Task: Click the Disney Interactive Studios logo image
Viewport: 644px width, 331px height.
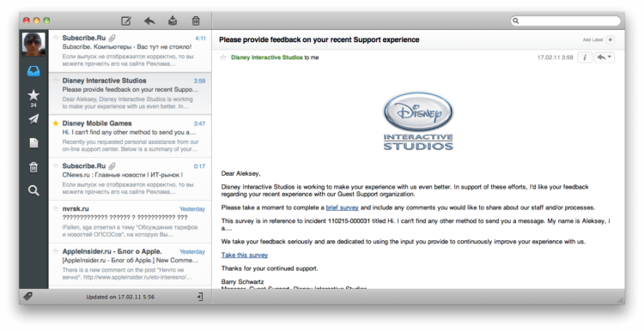Action: (418, 121)
